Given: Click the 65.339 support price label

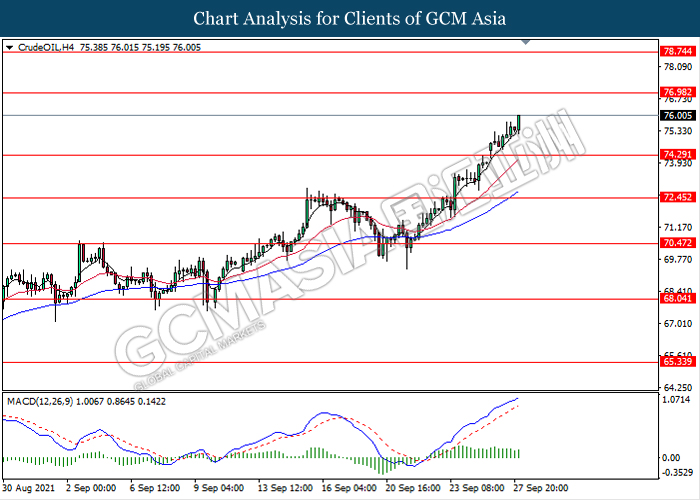Looking at the screenshot, I should (677, 362).
